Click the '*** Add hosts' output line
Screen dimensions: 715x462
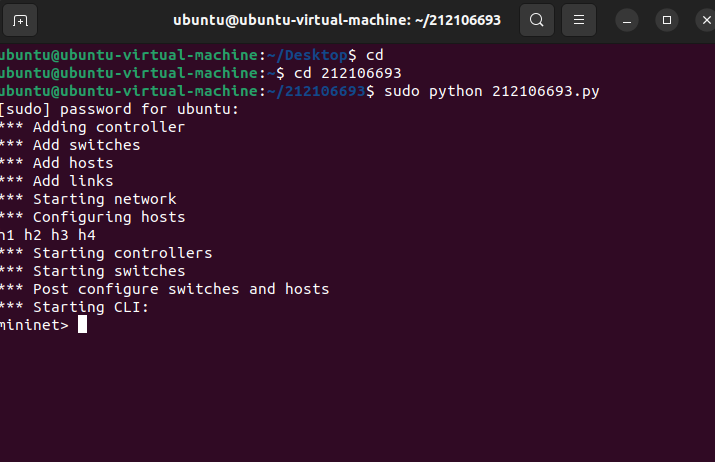coord(57,163)
